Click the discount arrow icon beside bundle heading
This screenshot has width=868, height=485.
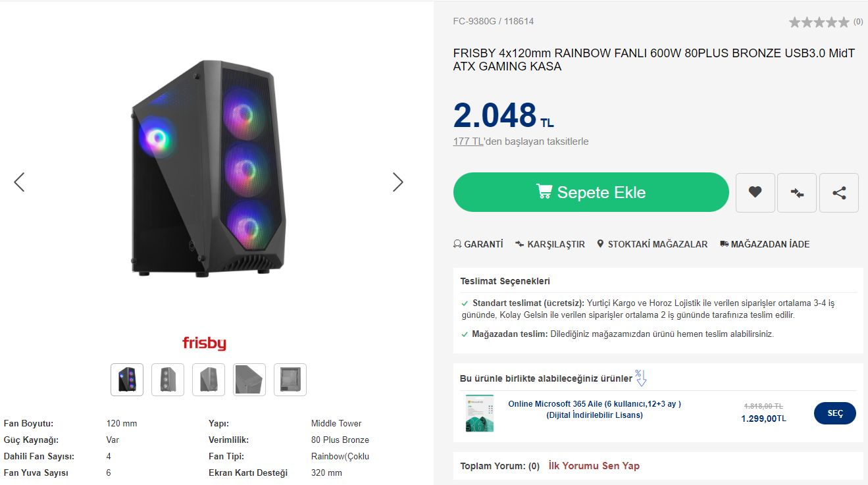pos(641,378)
